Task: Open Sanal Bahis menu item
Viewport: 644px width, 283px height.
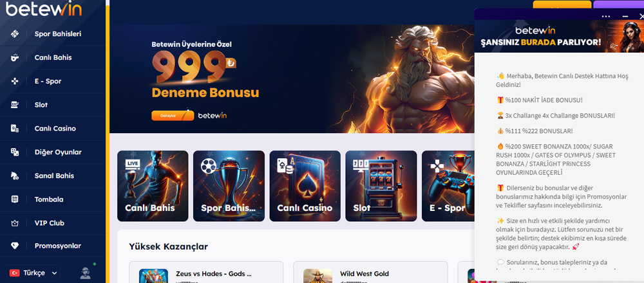Action: click(53, 176)
